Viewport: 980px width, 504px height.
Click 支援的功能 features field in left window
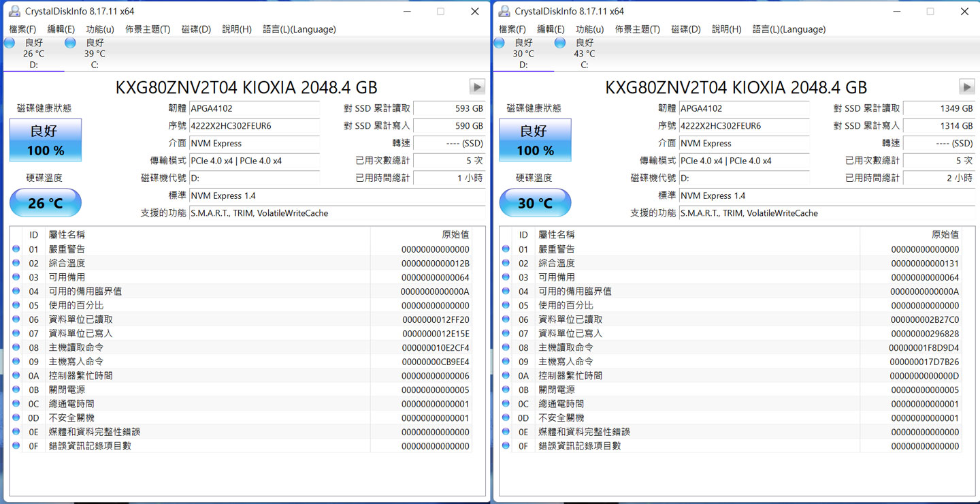tap(338, 213)
